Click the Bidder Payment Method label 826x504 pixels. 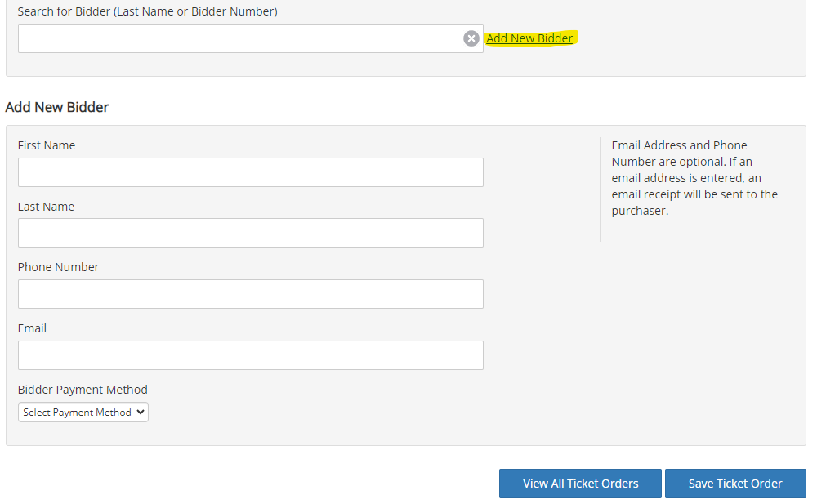pos(82,390)
